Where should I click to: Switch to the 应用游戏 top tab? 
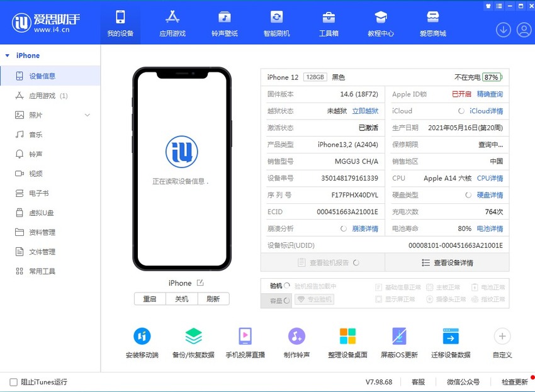172,23
